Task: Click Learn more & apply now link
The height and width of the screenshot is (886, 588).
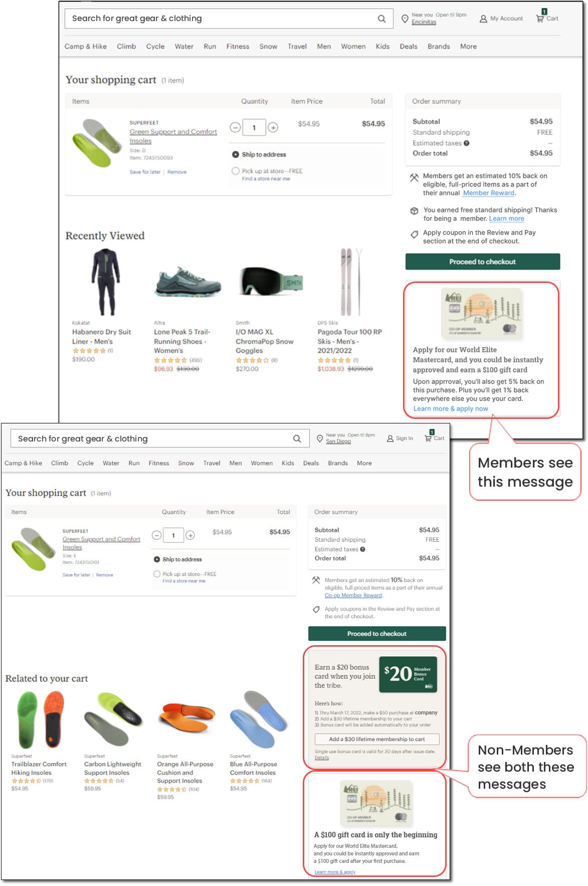Action: (x=451, y=408)
